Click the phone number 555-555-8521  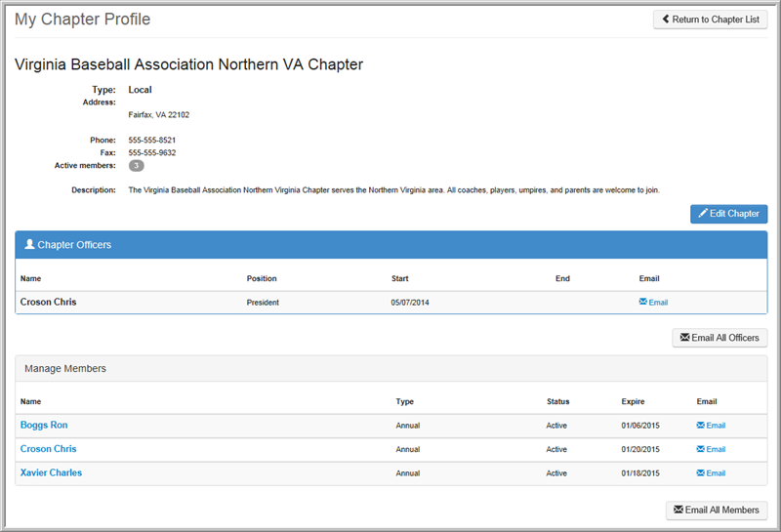[152, 140]
